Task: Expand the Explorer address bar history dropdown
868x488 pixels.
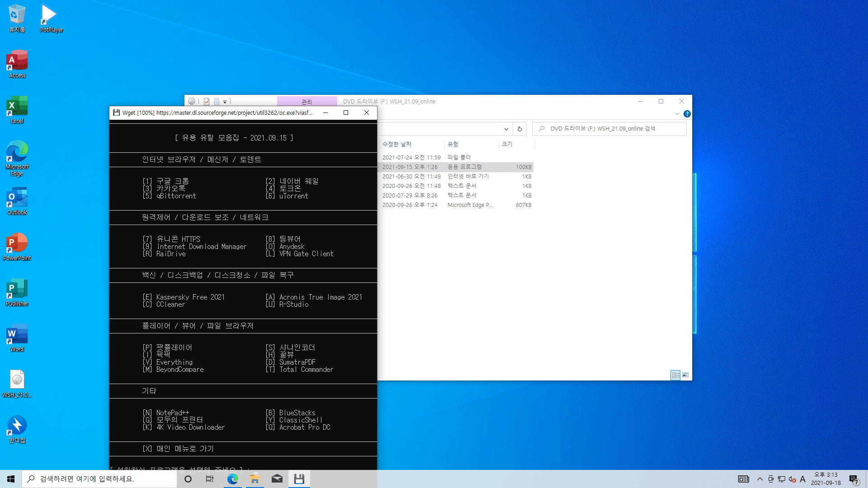Action: [506, 129]
